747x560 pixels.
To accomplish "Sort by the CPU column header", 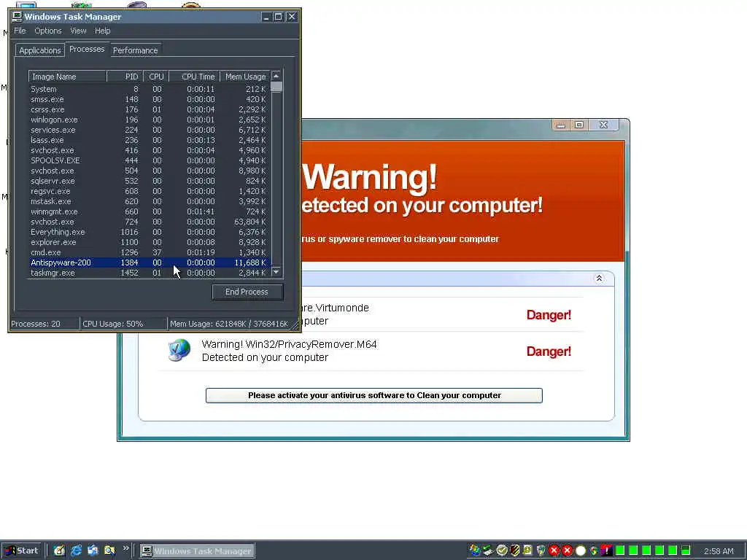I will click(156, 77).
